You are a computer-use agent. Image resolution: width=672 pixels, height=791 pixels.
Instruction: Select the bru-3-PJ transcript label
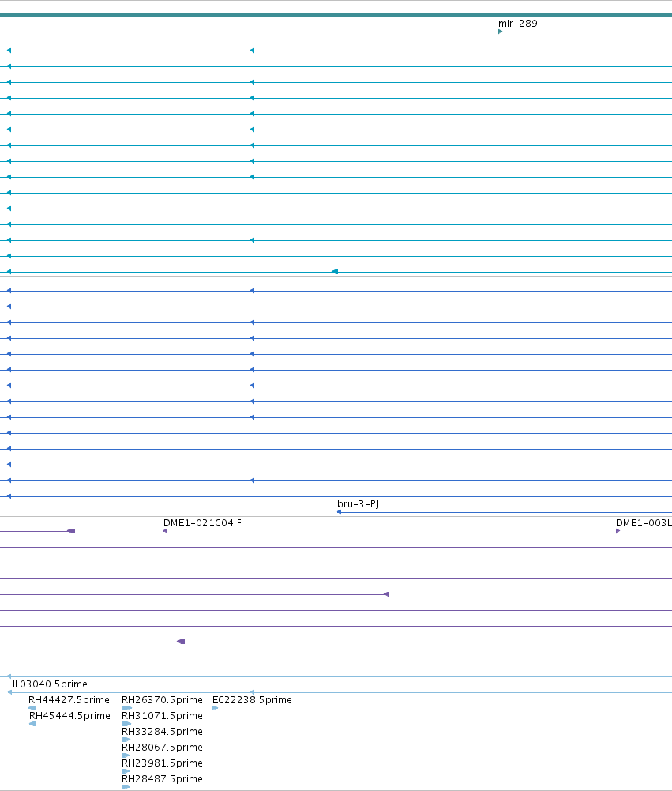tap(358, 503)
